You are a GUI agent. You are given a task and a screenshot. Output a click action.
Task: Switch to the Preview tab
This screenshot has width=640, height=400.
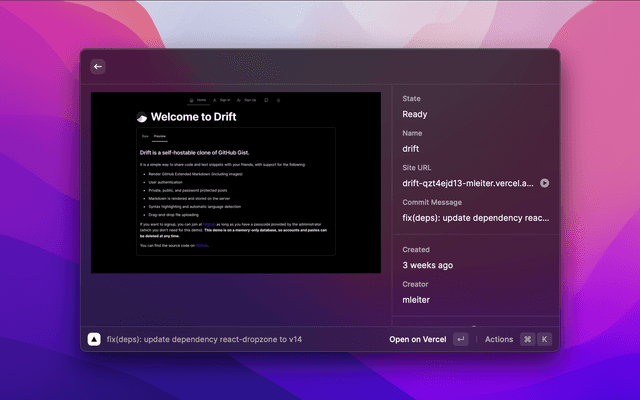159,134
